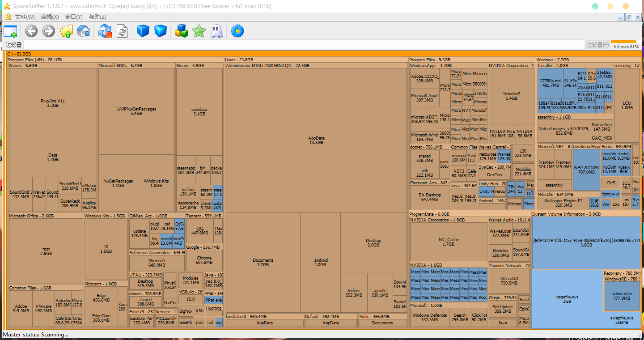
Task: Select Administrator.MIKU-2020SBNAQN - 22.5GB header
Action: click(316, 65)
